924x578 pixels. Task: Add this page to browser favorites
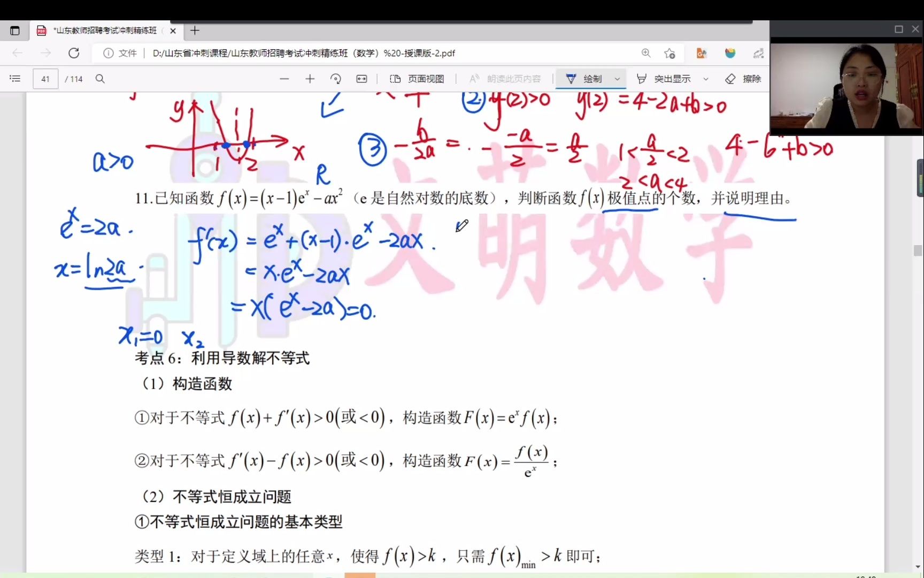pyautogui.click(x=669, y=53)
